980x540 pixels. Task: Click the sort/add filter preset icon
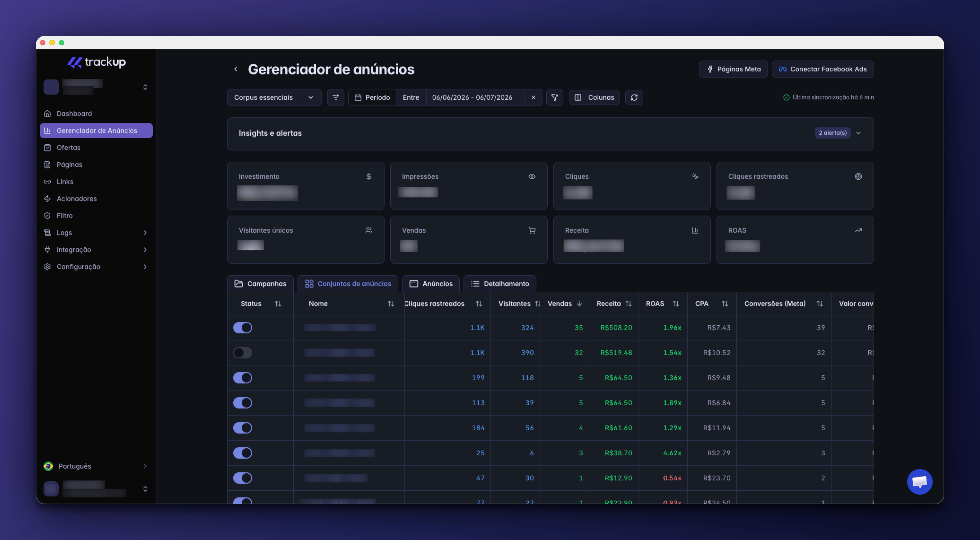click(335, 98)
